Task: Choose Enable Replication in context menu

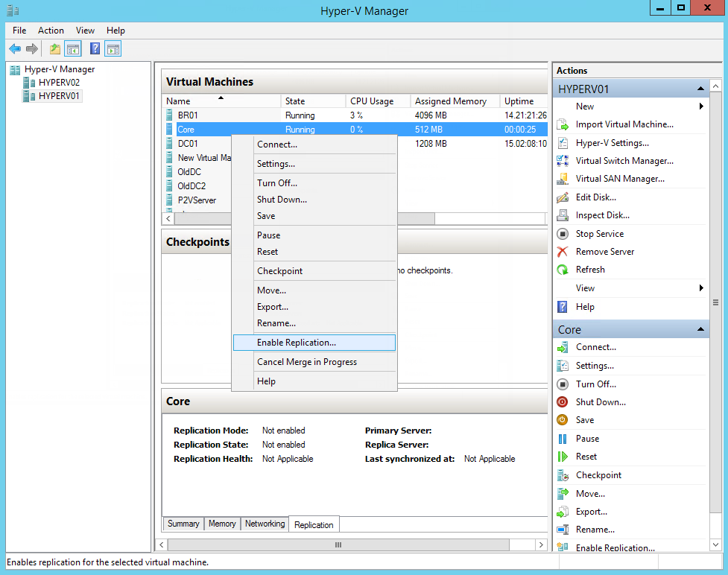Action: point(314,343)
